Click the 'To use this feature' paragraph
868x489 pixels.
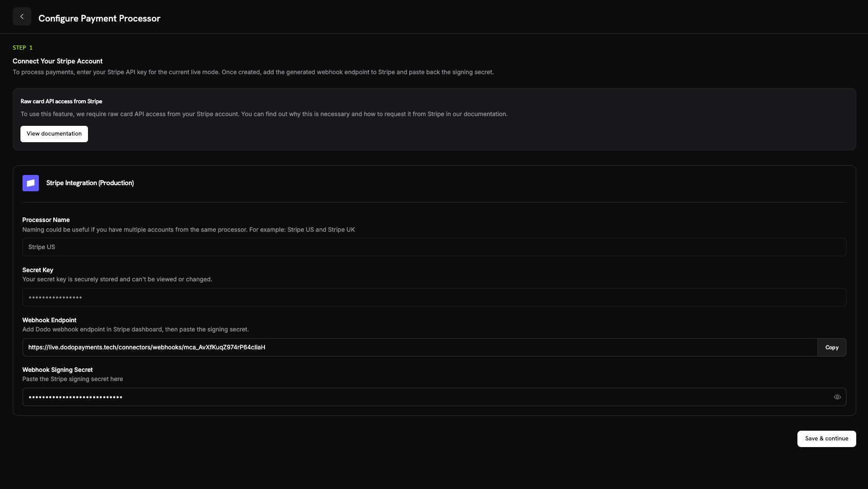264,114
